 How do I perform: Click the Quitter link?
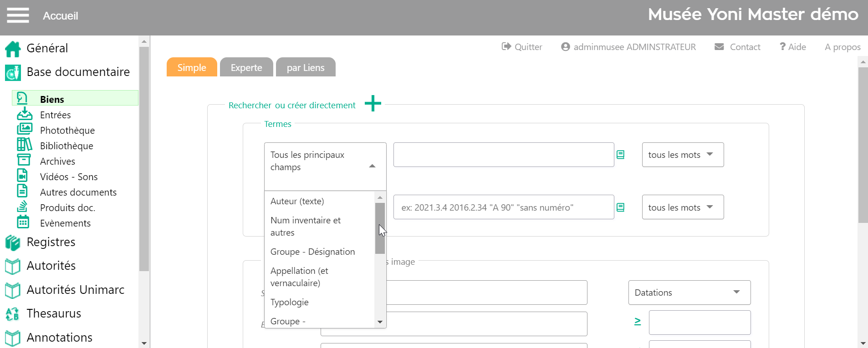pos(522,47)
